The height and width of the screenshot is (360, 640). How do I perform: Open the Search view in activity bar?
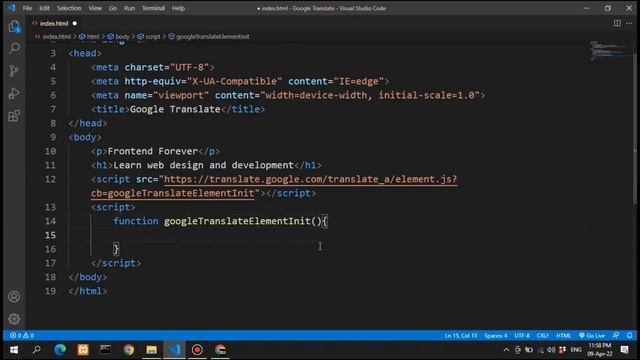pos(14,48)
